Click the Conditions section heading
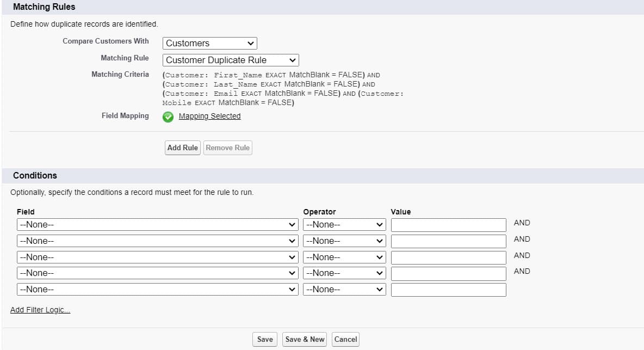The width and height of the screenshot is (644, 350). pos(35,175)
